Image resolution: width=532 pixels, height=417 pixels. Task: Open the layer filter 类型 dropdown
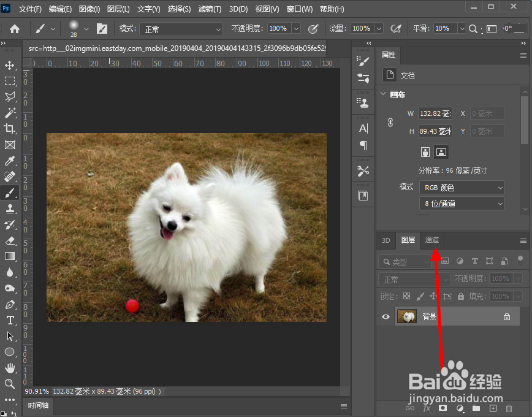pyautogui.click(x=405, y=262)
